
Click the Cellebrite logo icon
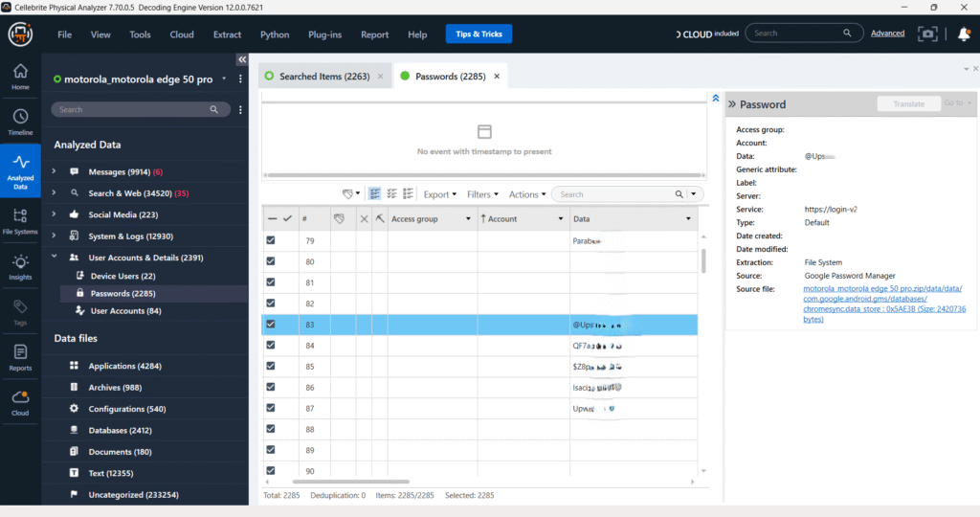click(20, 34)
